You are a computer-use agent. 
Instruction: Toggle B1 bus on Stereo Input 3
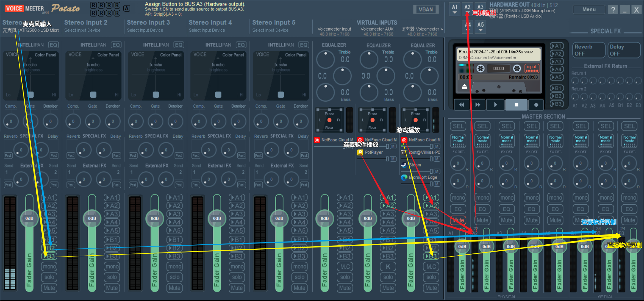(x=174, y=240)
